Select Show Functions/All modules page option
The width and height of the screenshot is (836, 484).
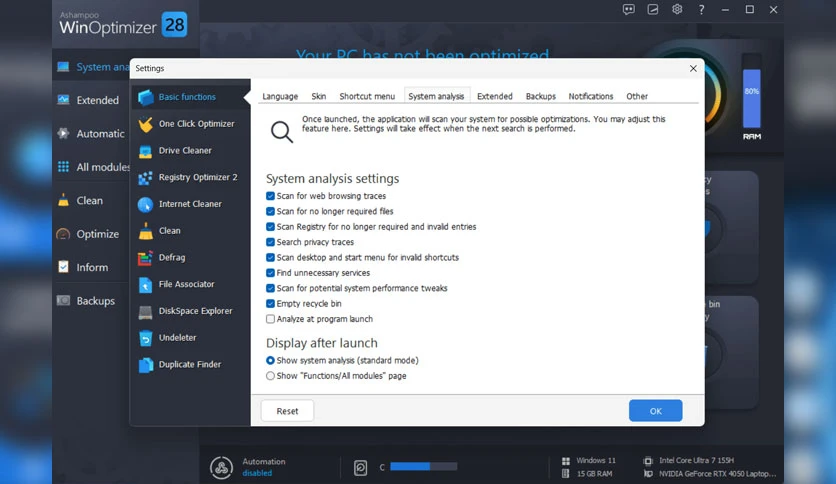270,376
